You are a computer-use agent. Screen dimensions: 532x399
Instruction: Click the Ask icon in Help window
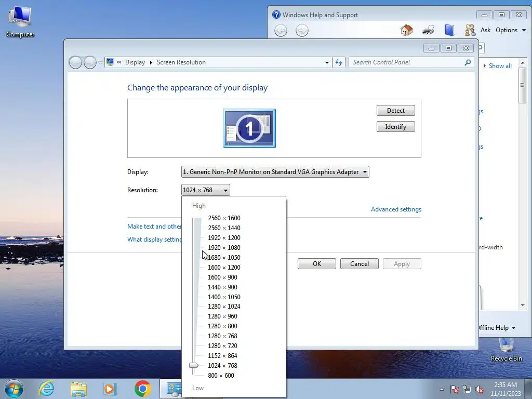click(x=470, y=30)
